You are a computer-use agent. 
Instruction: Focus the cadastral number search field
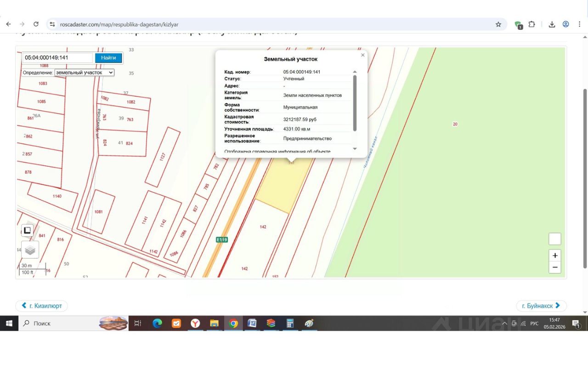point(58,58)
